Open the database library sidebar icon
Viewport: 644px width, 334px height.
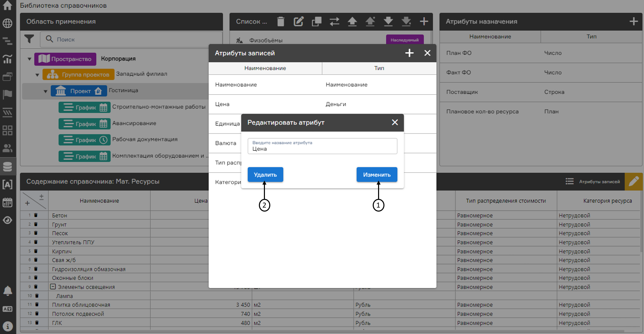point(7,166)
